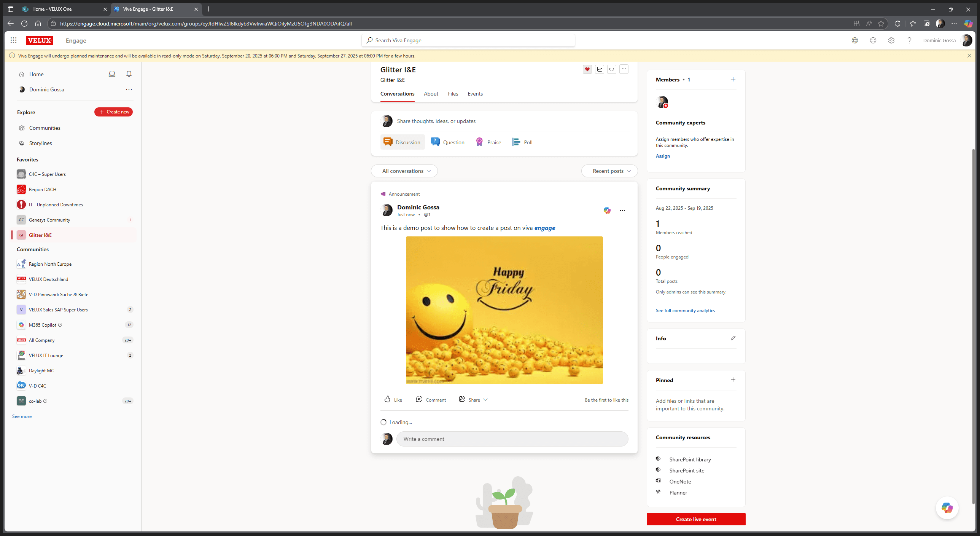This screenshot has width=980, height=536.
Task: Click the Search Viva Engage field
Action: (468, 40)
